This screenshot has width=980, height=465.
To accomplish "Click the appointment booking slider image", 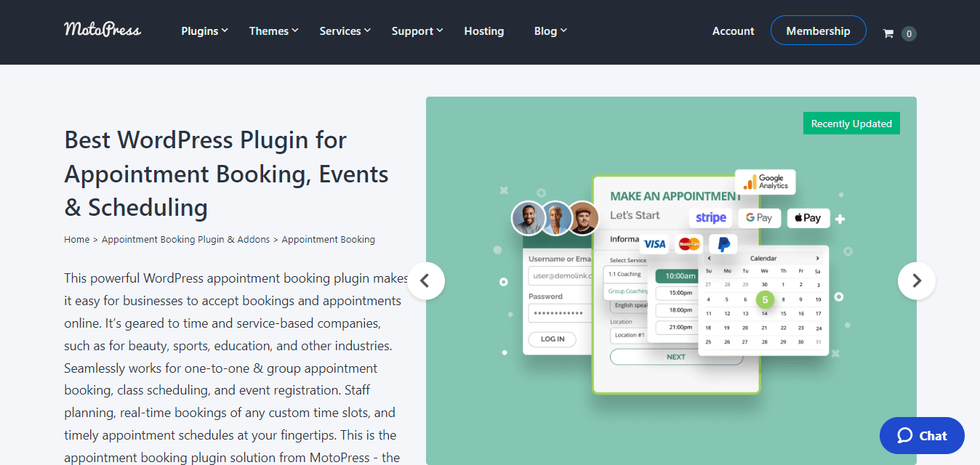I will (671, 280).
